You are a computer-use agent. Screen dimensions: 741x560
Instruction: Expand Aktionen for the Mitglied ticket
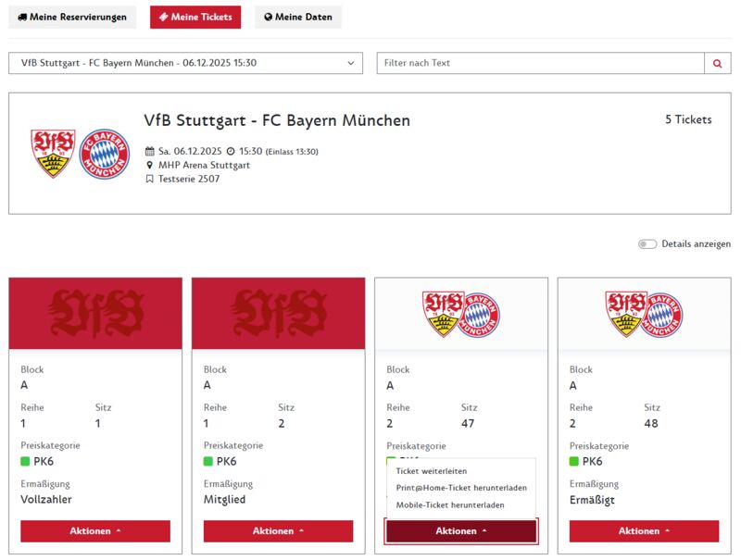(x=278, y=531)
